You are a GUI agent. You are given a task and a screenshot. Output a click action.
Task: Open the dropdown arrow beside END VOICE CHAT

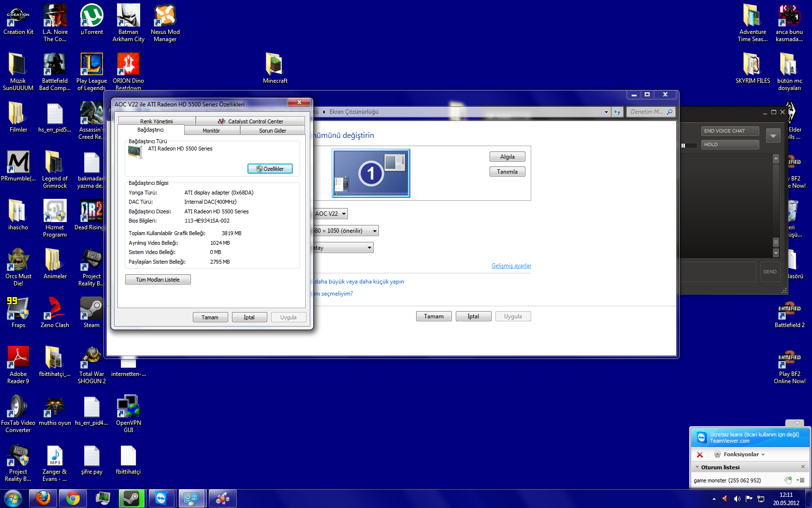(x=773, y=136)
